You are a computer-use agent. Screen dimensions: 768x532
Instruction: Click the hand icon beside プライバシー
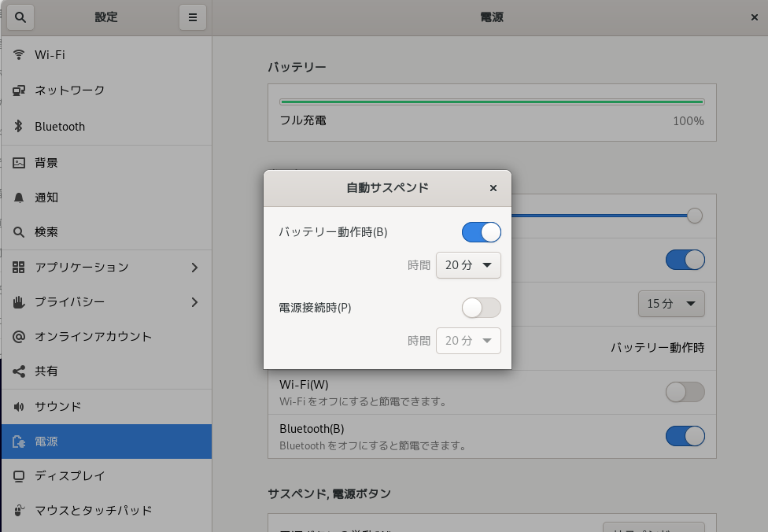click(19, 301)
